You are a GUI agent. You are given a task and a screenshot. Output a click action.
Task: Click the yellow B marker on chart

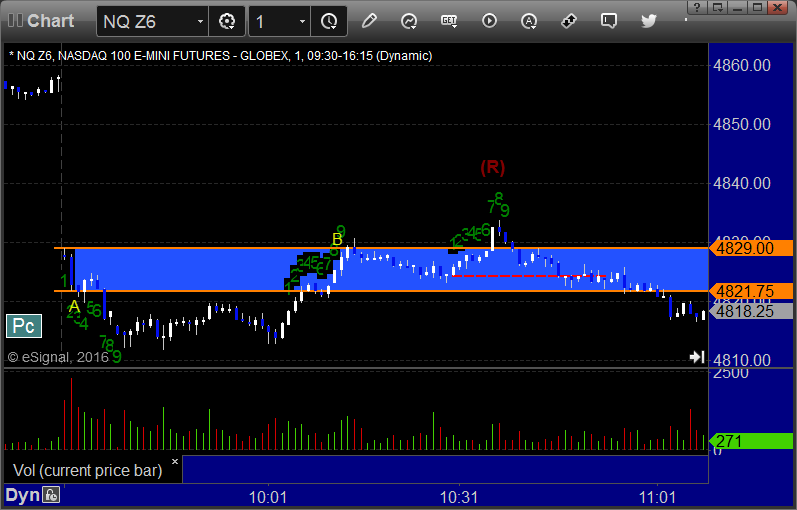click(337, 239)
